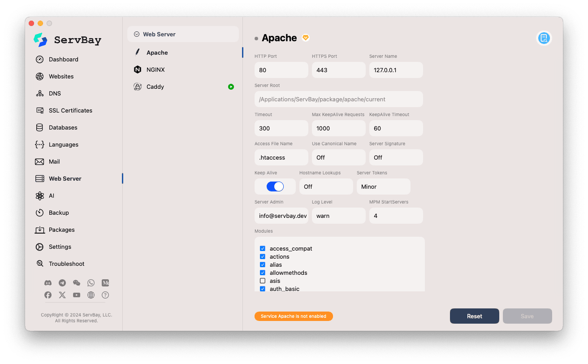Uncheck the actions module
Viewport: 588px width, 364px height.
coord(263,256)
